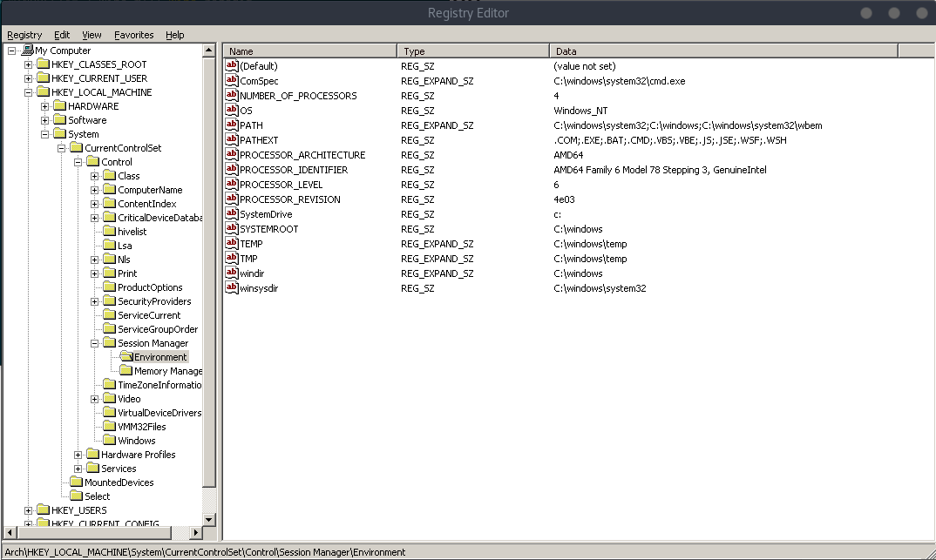Select the VMM32Files key
This screenshot has width=936, height=560.
[141, 427]
